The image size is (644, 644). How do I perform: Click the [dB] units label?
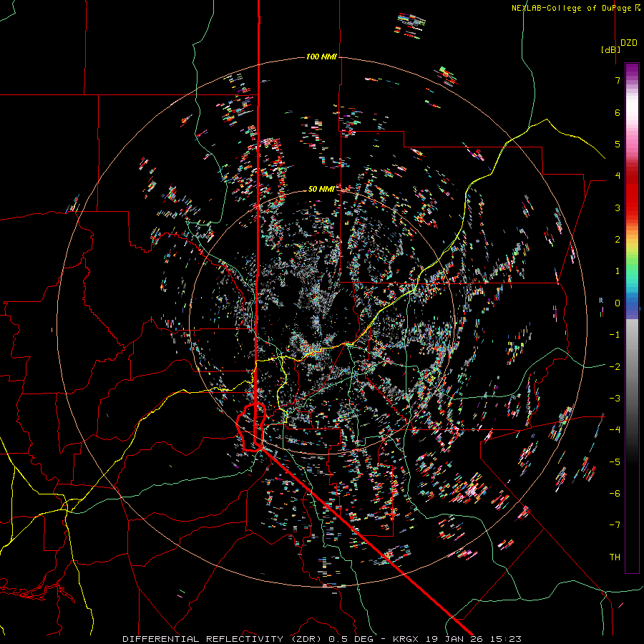point(610,49)
